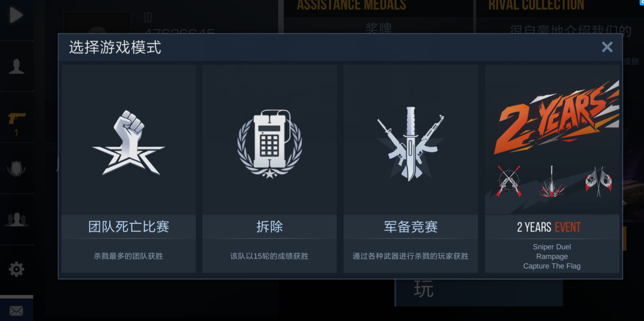Screen dimensions: 644x321
Task: Select the bomb keypad defuse emblem
Action: click(x=270, y=144)
